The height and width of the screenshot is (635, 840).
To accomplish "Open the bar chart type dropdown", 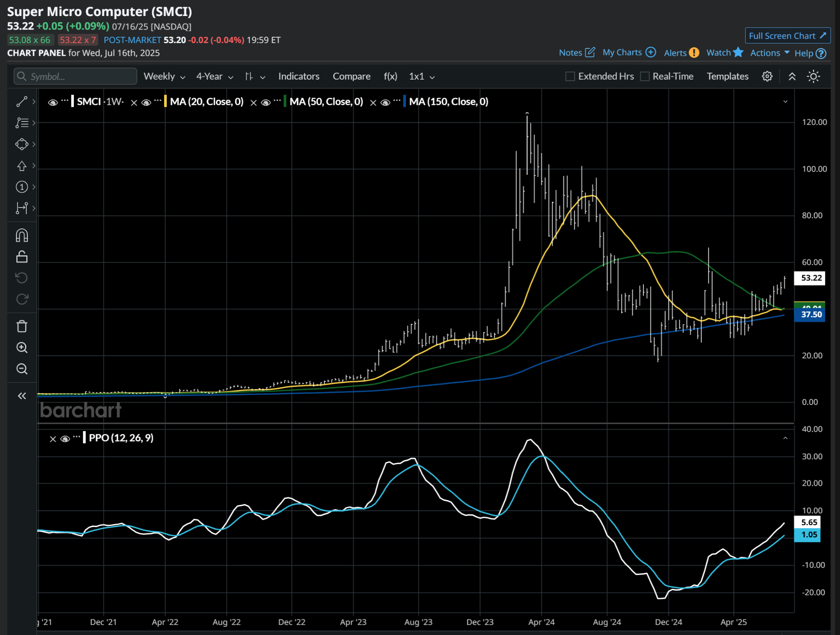I will (255, 76).
